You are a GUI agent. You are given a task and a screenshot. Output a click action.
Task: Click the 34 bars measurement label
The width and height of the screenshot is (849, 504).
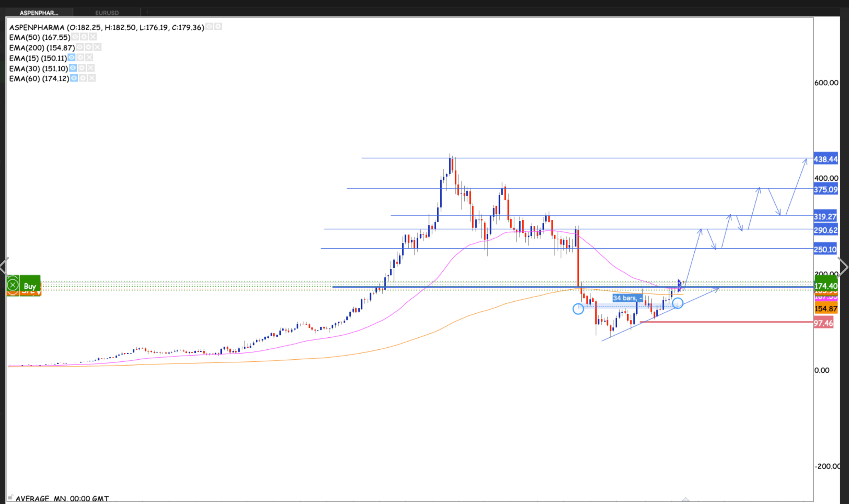coord(627,298)
